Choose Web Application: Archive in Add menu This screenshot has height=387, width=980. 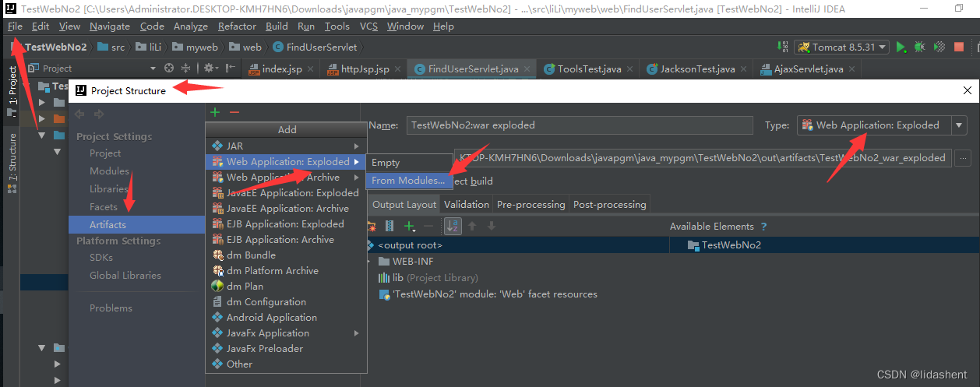tap(286, 177)
